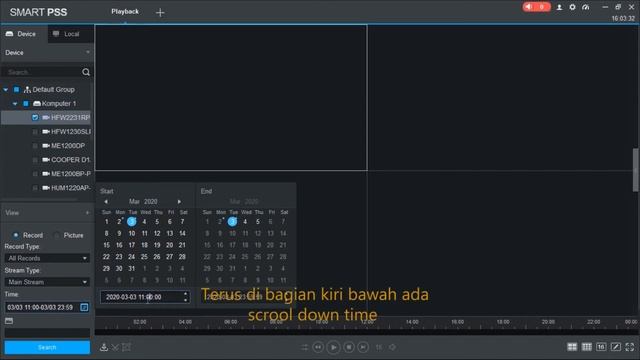Go to previous month in Start calendar

click(106, 202)
